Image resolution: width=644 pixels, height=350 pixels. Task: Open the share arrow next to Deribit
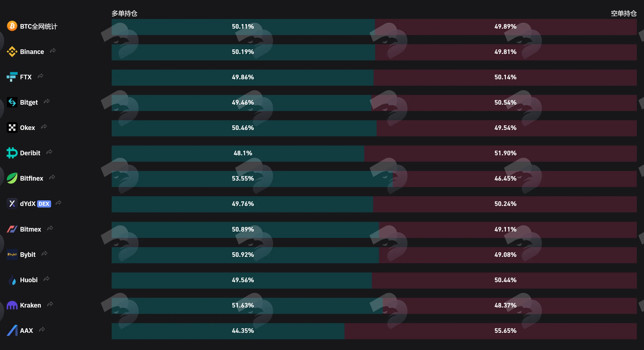pos(49,152)
